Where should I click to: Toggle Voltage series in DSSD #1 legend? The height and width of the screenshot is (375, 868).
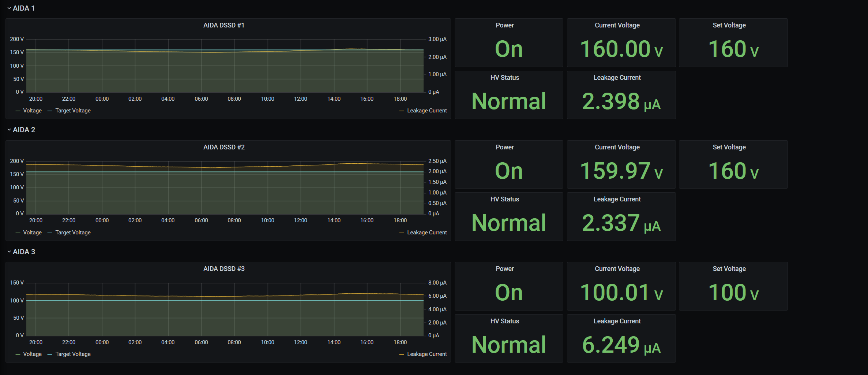pos(32,111)
